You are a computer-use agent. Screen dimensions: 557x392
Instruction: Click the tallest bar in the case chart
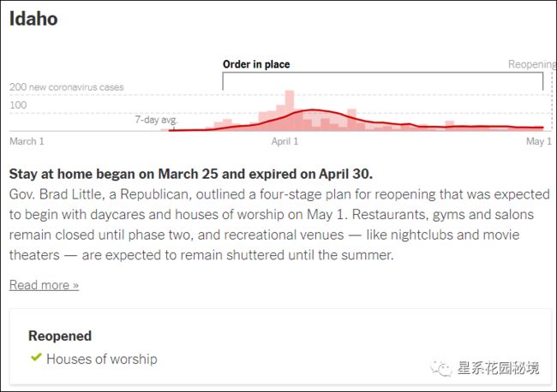tap(290, 110)
